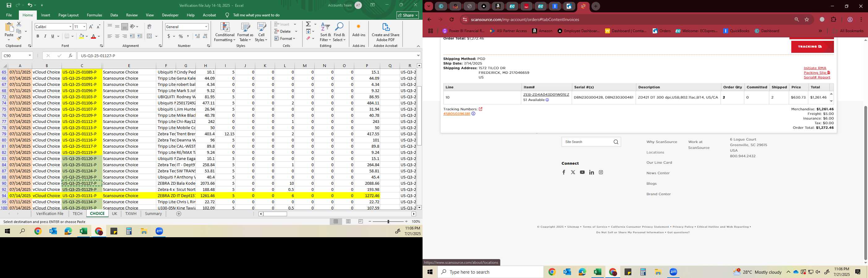Click the Page Break Preview view icon
Viewport: 868px width, 278px height.
pyautogui.click(x=361, y=221)
